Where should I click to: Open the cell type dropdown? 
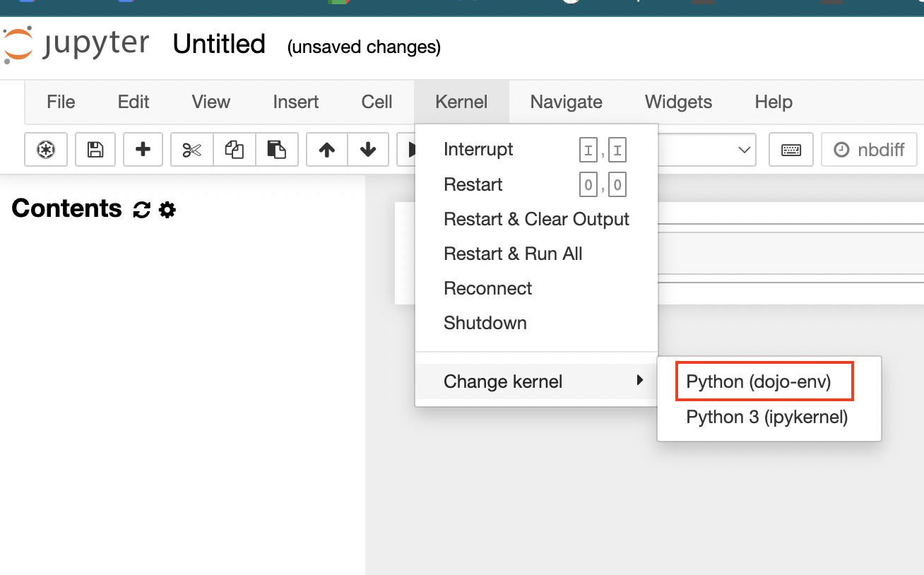[x=706, y=150]
